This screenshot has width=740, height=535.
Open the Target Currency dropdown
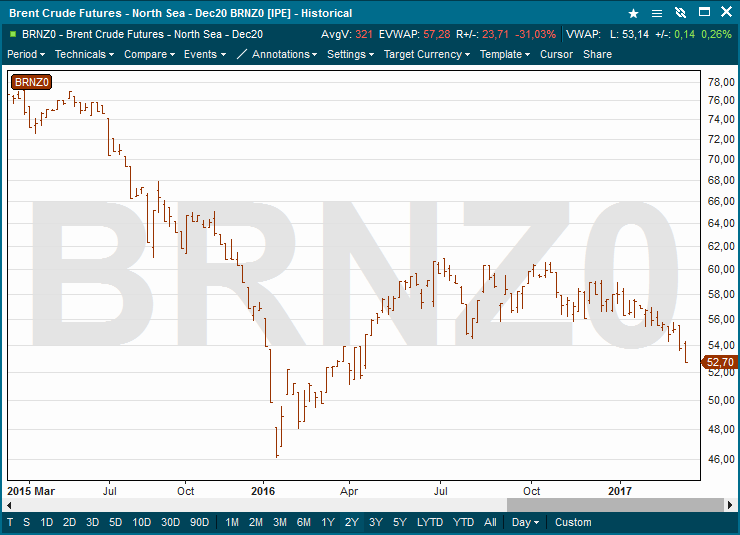[x=427, y=54]
